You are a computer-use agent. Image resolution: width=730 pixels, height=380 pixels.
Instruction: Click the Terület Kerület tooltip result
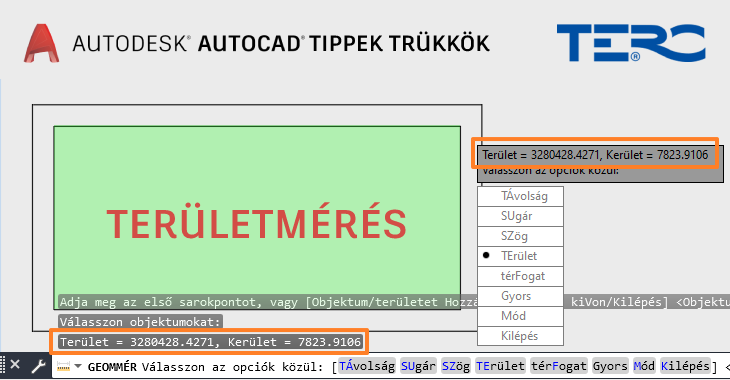point(595,155)
